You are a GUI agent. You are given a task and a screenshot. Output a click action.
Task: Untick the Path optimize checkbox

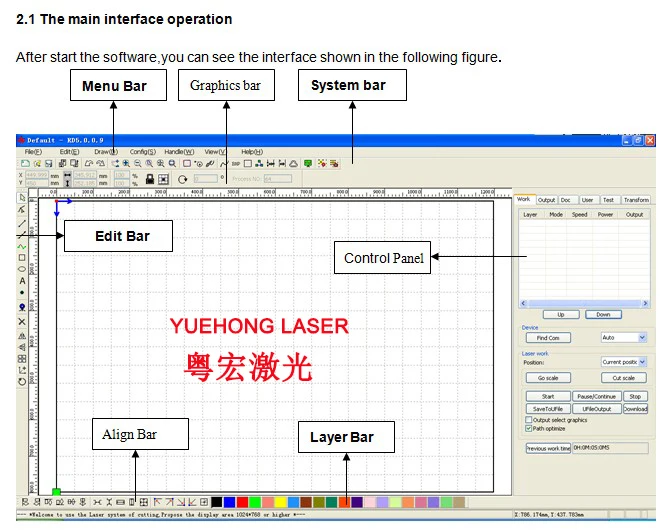click(x=528, y=429)
